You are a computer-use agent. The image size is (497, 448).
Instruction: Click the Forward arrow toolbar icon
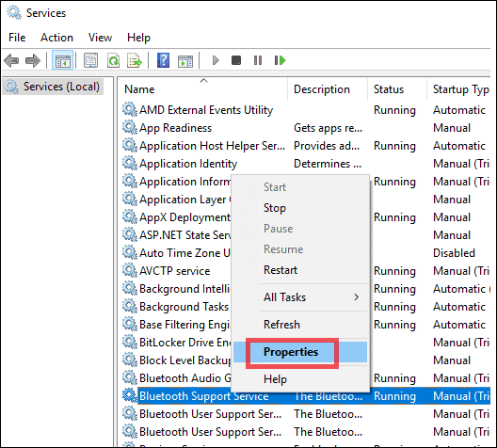coord(33,60)
